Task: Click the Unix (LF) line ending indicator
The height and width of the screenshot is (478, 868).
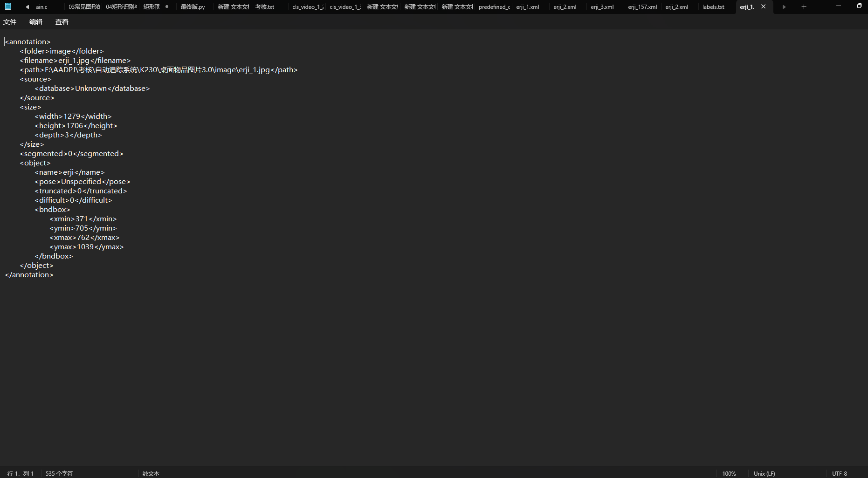Action: 764,473
